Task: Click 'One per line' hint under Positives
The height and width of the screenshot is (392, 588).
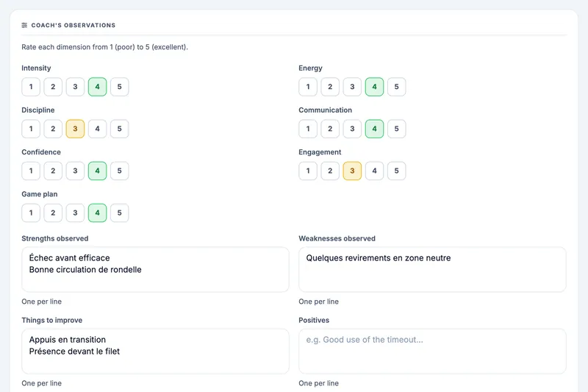Action: coord(318,383)
